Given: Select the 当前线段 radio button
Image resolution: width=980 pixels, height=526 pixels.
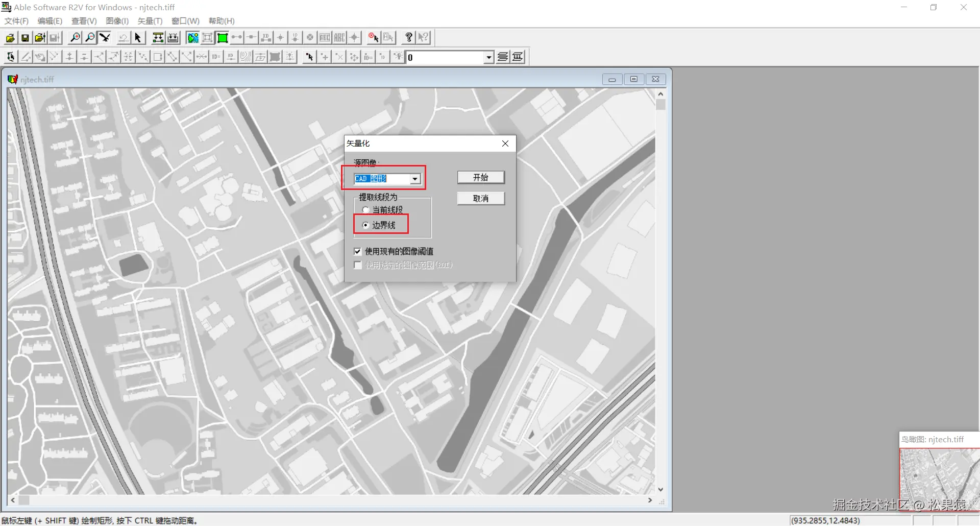Looking at the screenshot, I should [x=365, y=210].
